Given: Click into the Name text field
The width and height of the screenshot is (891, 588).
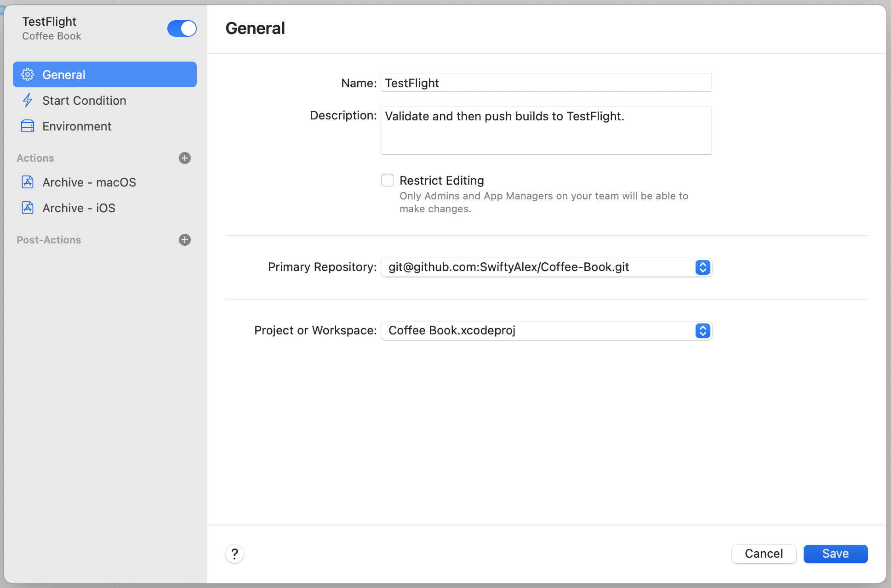Looking at the screenshot, I should (547, 83).
